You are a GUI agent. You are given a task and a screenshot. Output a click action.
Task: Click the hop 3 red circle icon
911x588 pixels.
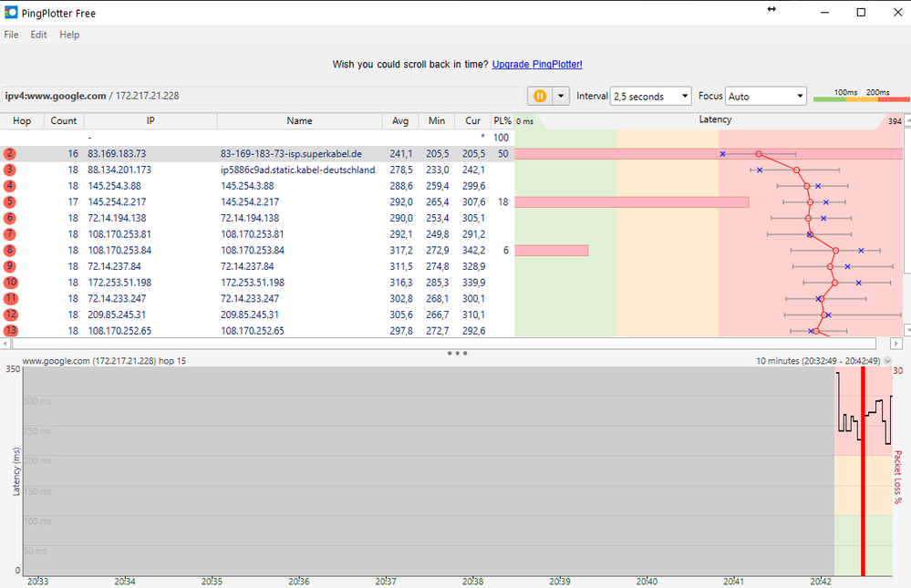tap(9, 170)
